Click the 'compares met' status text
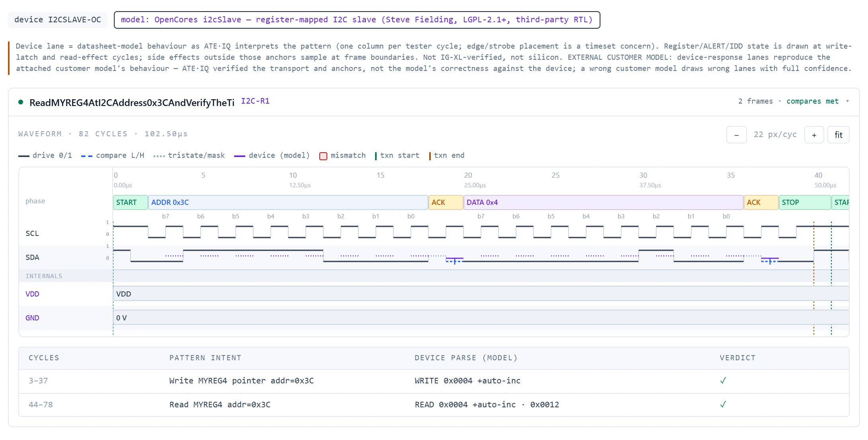The height and width of the screenshot is (440, 868). (x=812, y=101)
